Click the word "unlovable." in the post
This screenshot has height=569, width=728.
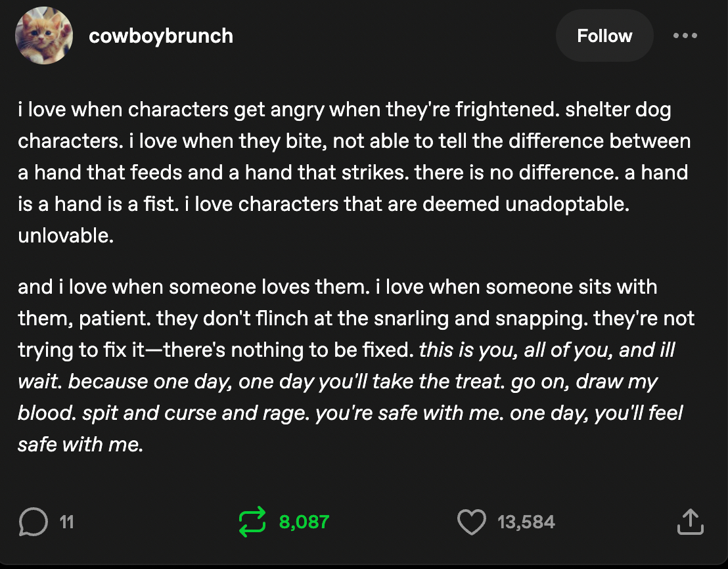click(66, 235)
